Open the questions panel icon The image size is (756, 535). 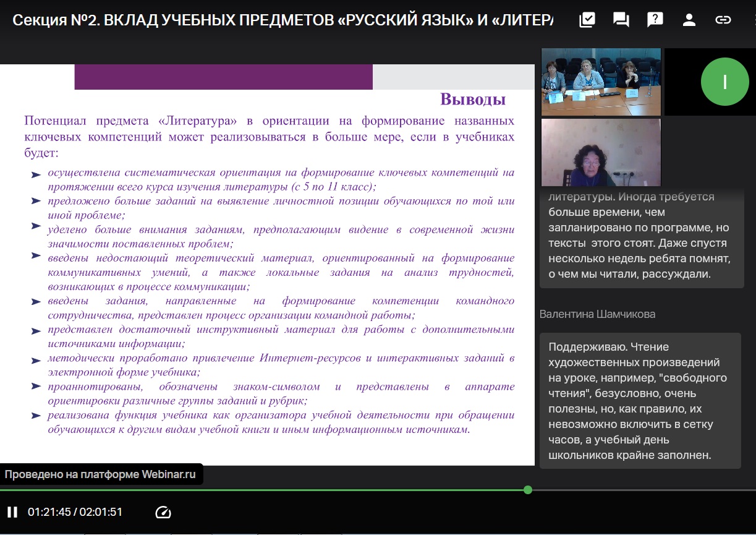[x=655, y=20]
